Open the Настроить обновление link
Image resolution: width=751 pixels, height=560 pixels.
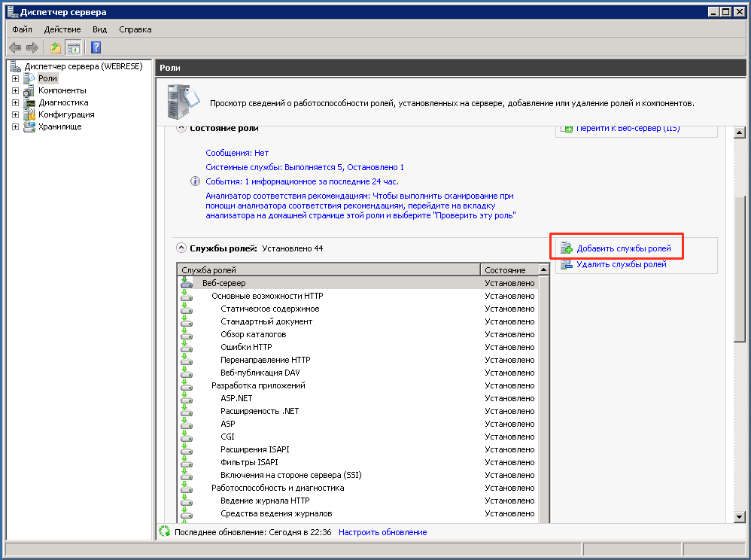[x=383, y=531]
